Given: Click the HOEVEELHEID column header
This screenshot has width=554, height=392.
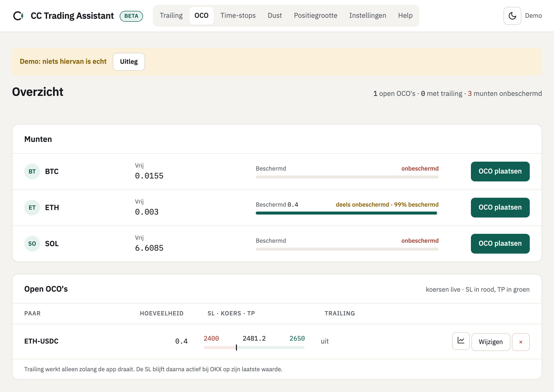Looking at the screenshot, I should (x=162, y=313).
